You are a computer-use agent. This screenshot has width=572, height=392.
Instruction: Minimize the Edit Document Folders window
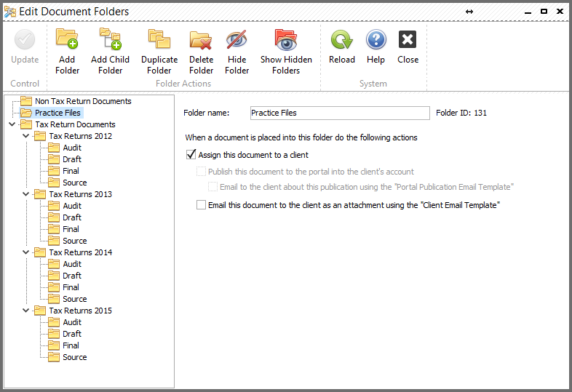coord(528,12)
